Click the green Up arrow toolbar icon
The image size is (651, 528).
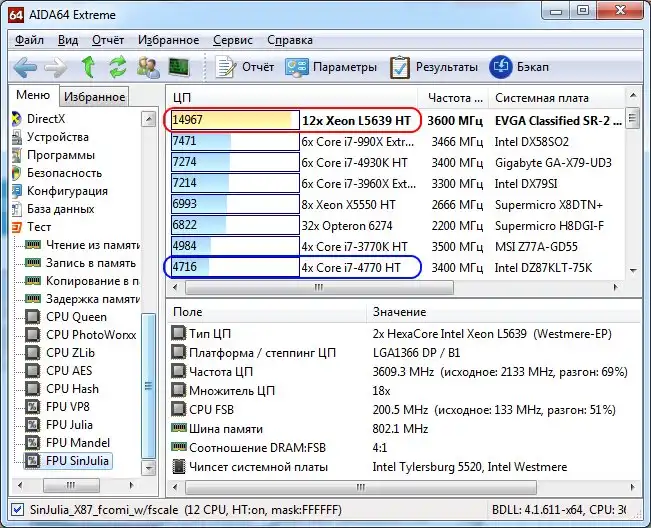(x=88, y=67)
